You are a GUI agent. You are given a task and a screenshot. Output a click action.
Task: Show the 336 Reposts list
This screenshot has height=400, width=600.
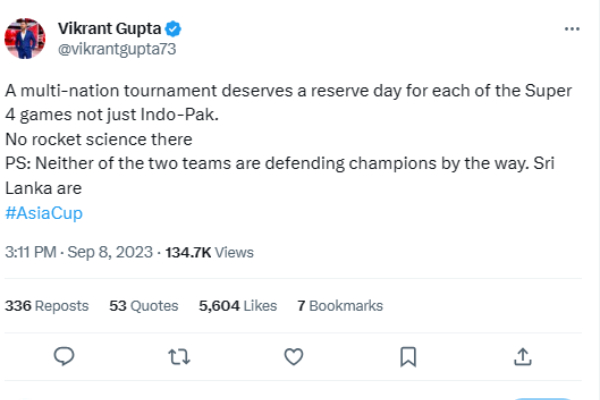coord(47,305)
